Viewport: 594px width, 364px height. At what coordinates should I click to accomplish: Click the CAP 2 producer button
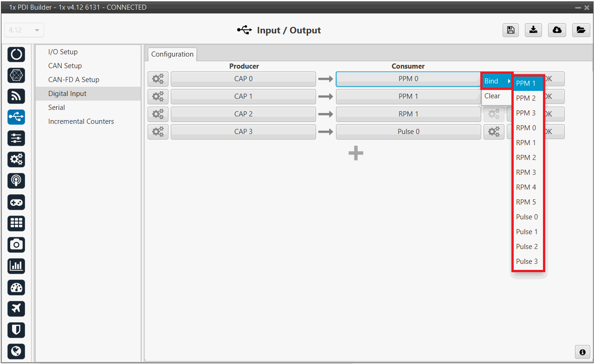(x=243, y=114)
